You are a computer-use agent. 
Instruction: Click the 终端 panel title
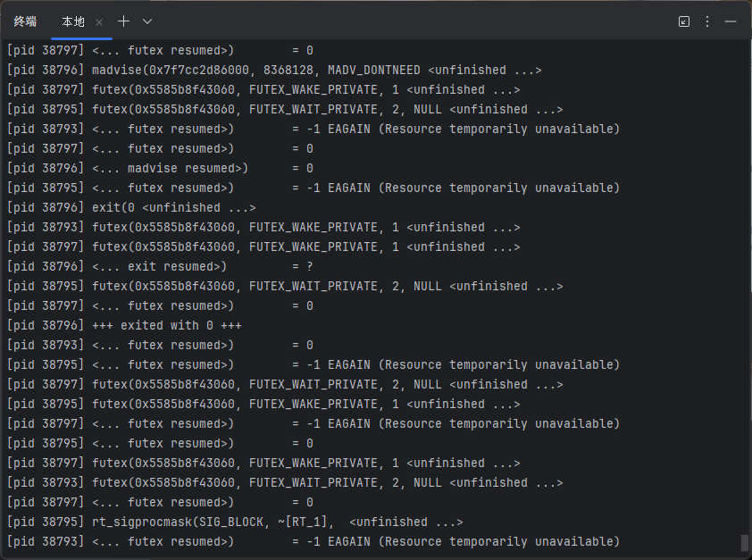pyautogui.click(x=25, y=21)
